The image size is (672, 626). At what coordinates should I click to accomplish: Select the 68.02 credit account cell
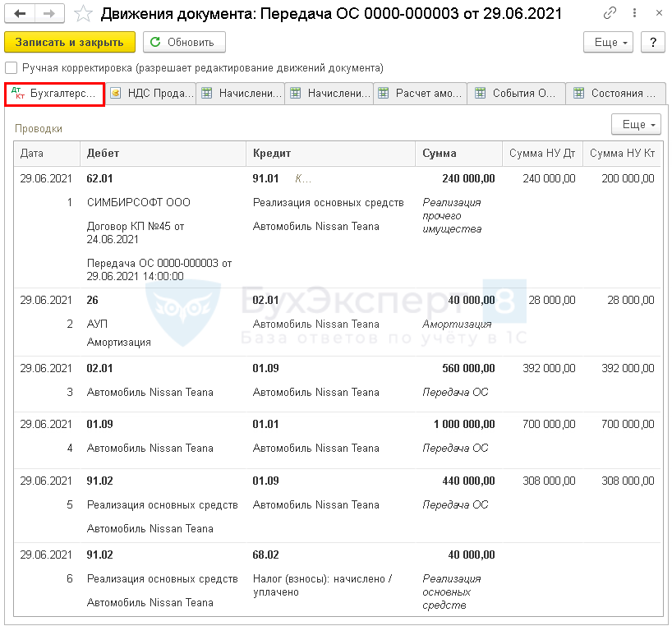[x=266, y=555]
